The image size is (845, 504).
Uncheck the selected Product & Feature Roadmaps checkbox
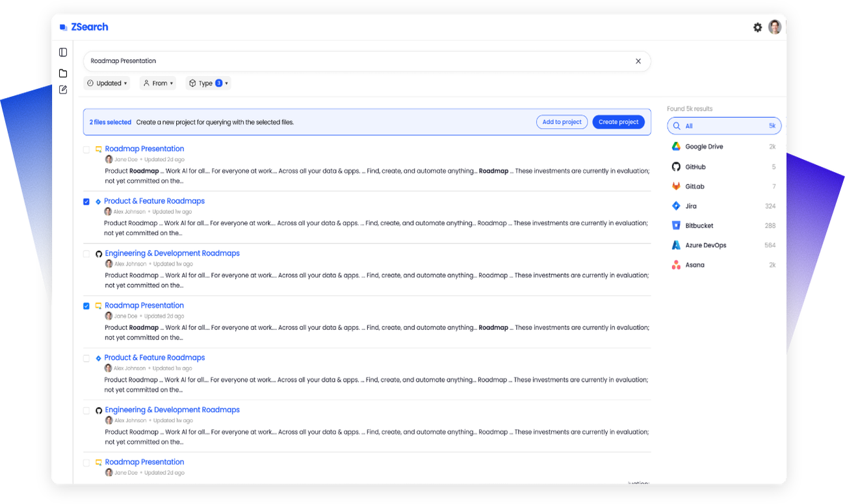(86, 201)
